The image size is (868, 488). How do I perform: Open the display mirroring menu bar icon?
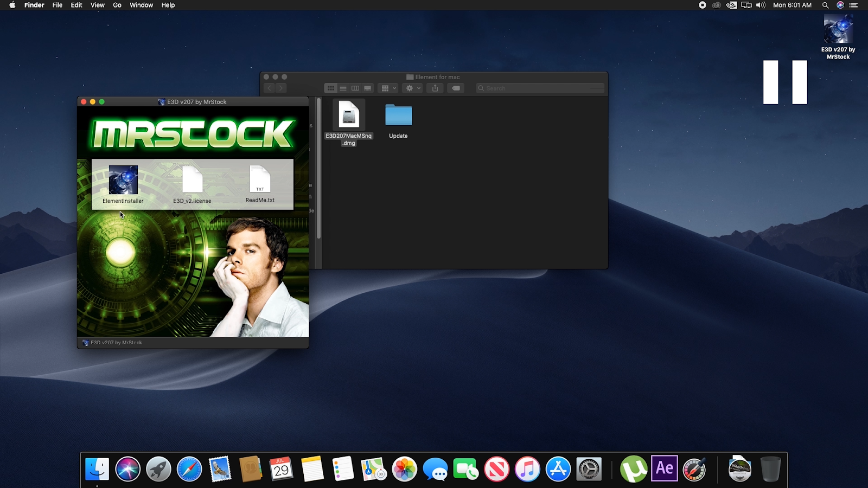(746, 5)
